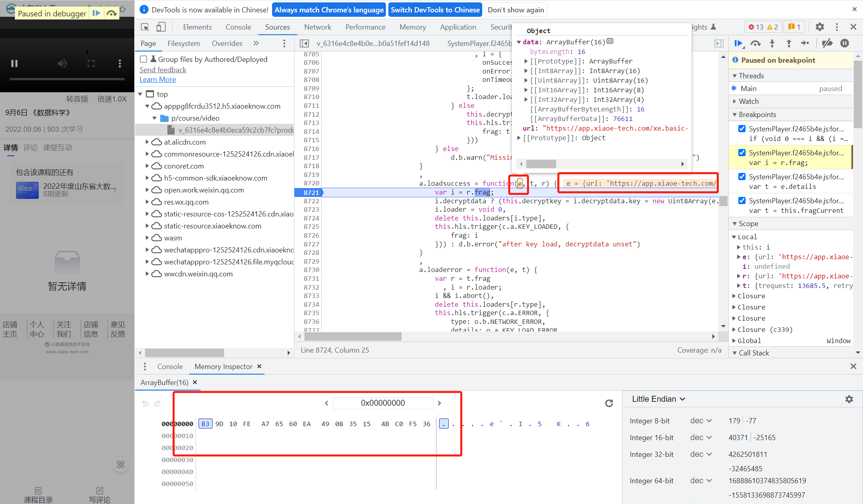Deactivate breakpoints with the slashed icon
863x504 pixels.
click(827, 44)
